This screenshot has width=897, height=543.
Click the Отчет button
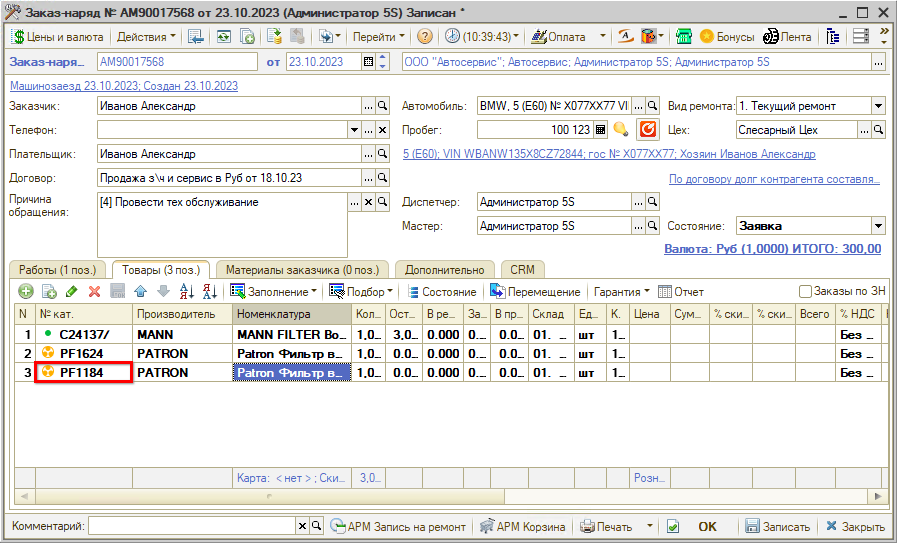(x=681, y=291)
